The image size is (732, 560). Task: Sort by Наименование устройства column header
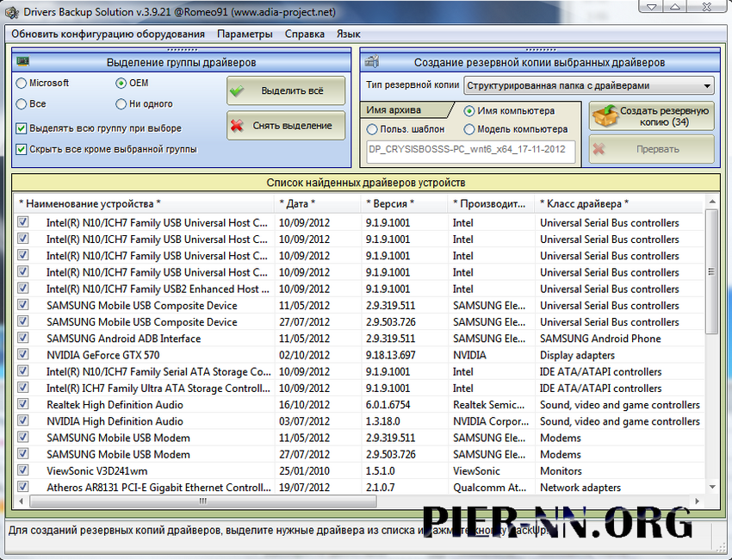pyautogui.click(x=144, y=203)
